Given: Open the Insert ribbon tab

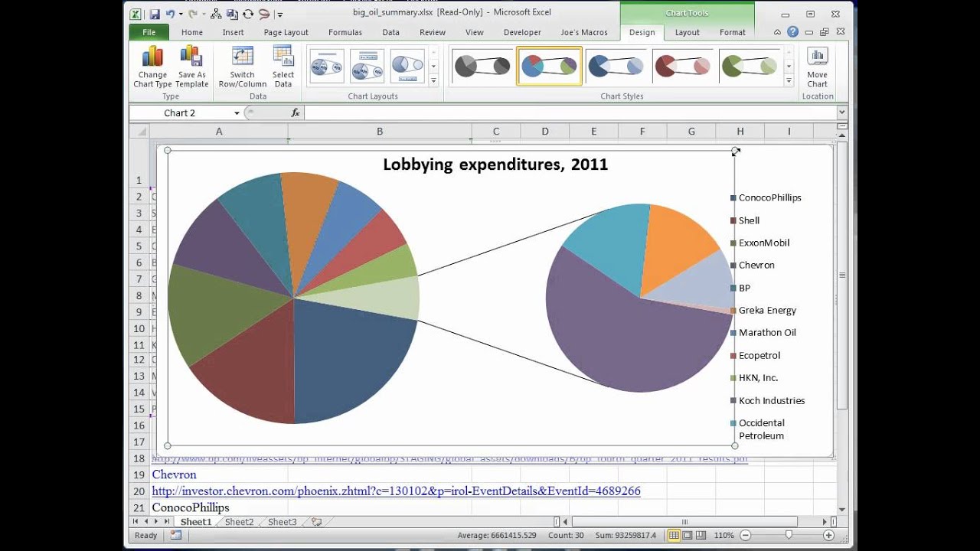Looking at the screenshot, I should (x=234, y=32).
